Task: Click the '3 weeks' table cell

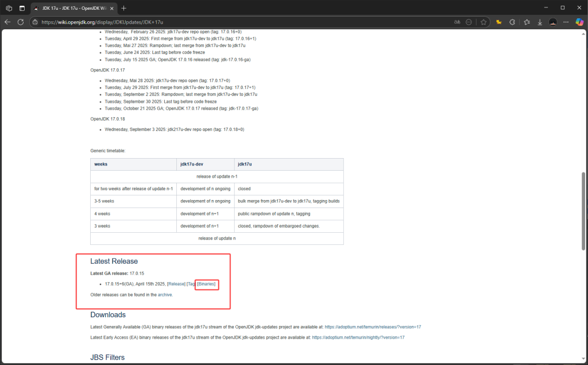Action: 133,226
